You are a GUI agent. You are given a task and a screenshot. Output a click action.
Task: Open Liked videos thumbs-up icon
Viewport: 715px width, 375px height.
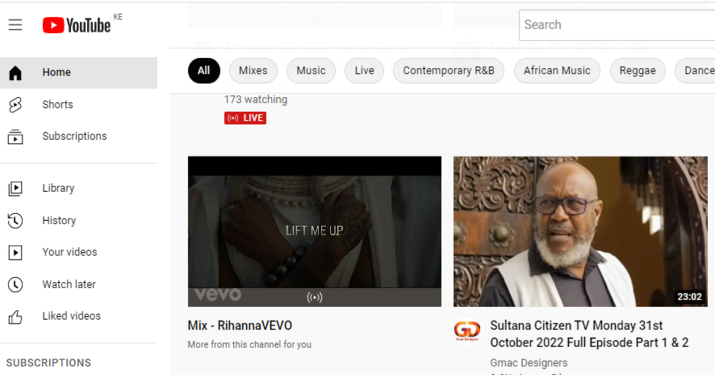click(x=15, y=316)
